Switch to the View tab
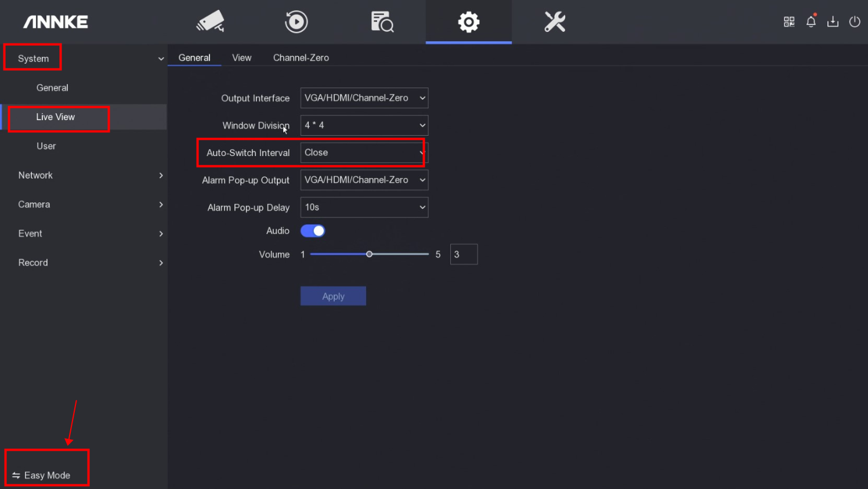This screenshot has height=489, width=868. 241,57
